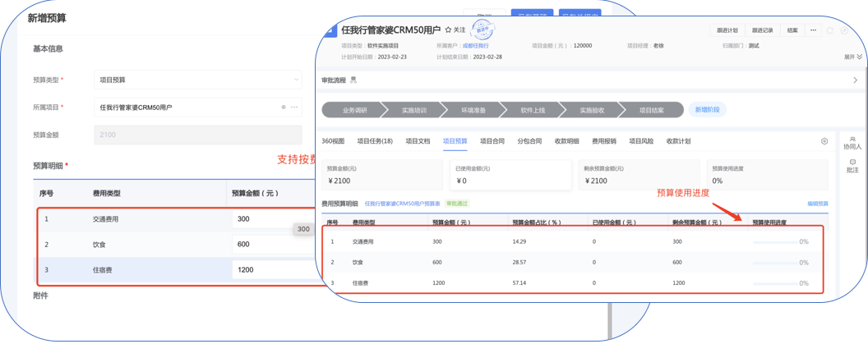Screen dimensions: 868x344
Task: Open the tab settings gear icon
Action: point(824,141)
